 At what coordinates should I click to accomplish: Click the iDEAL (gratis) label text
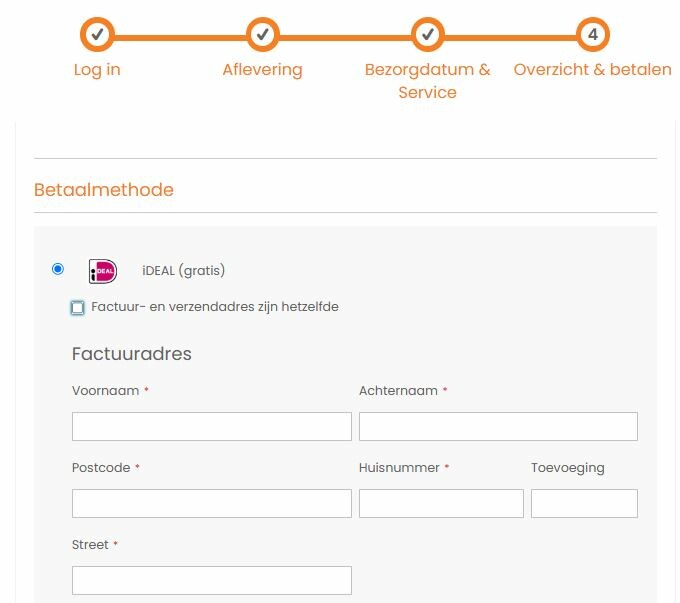[x=183, y=270]
